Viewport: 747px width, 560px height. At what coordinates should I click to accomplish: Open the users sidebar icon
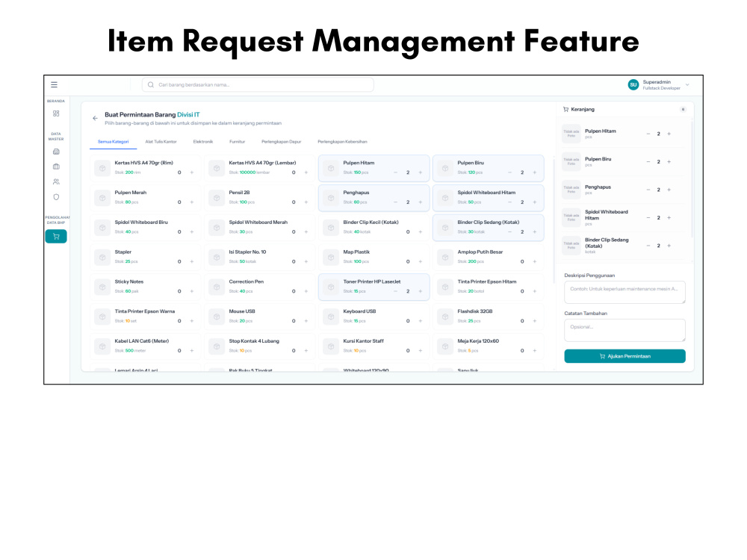[56, 182]
